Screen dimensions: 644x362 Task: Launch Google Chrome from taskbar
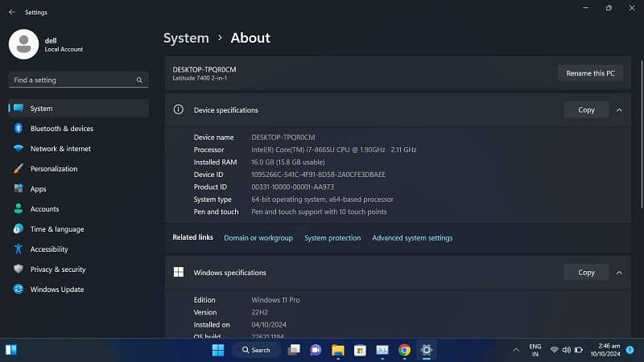[x=404, y=350]
